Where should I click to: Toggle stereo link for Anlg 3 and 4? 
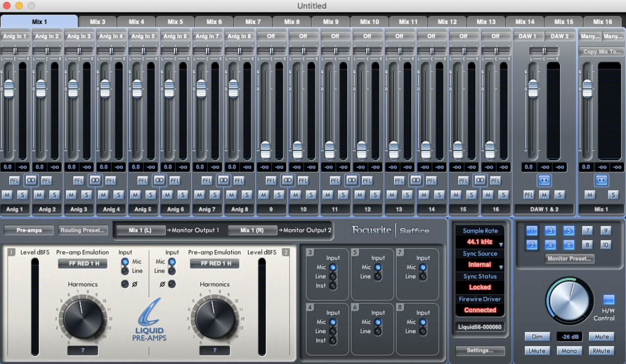(x=95, y=180)
